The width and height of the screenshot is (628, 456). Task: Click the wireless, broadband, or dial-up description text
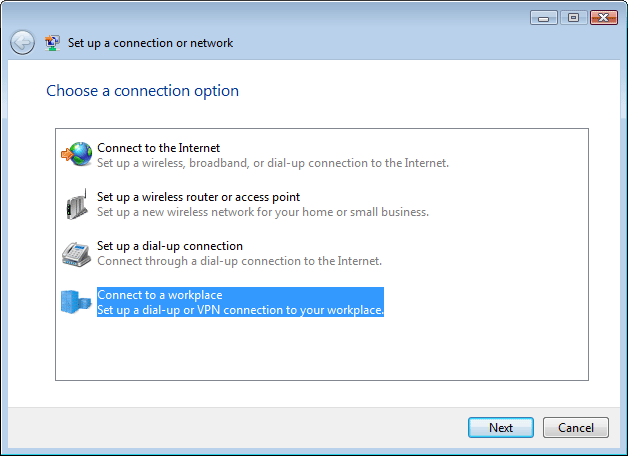pos(273,163)
